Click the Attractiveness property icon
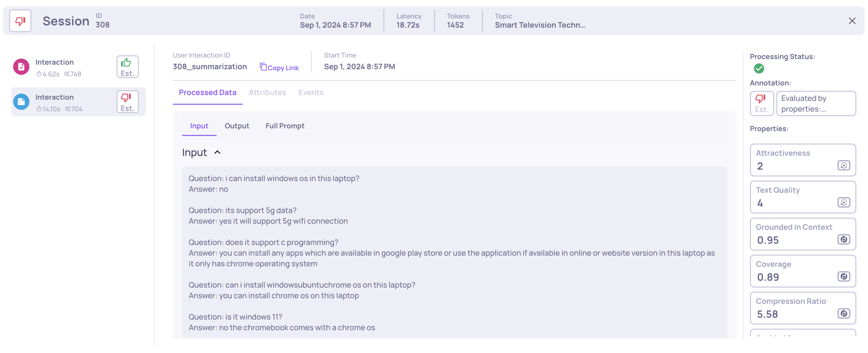The image size is (868, 353). [x=843, y=166]
